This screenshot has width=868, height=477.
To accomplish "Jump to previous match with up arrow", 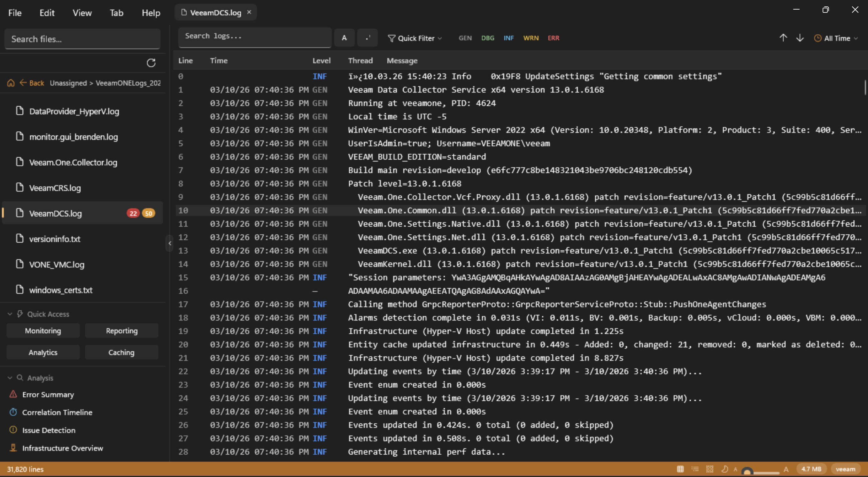I will [x=783, y=38].
